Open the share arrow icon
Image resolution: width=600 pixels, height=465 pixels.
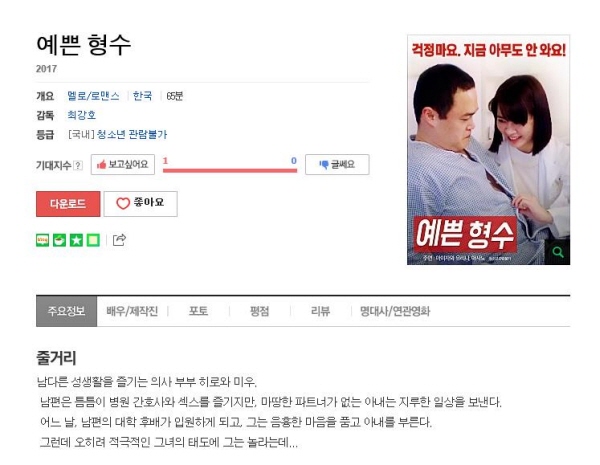point(119,240)
